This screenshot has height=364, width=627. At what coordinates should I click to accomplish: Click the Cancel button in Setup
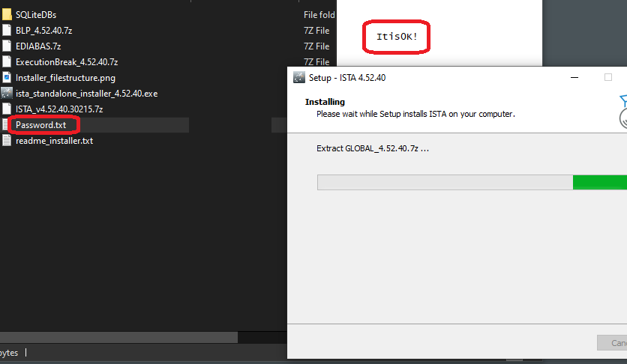(x=612, y=343)
